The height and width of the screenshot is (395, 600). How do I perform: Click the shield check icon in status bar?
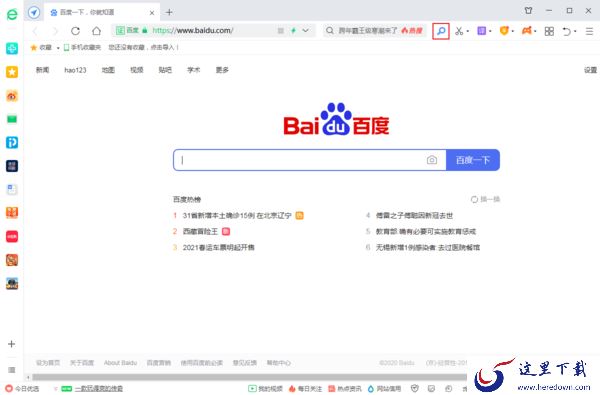click(414, 388)
